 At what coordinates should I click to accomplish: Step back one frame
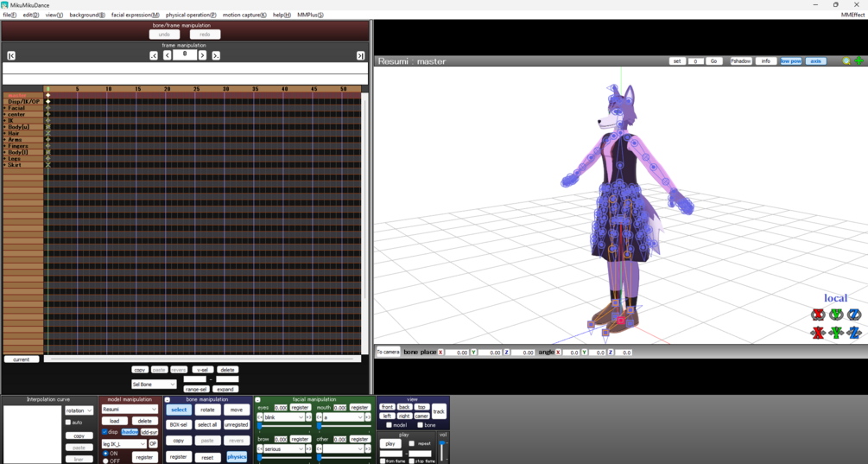click(x=167, y=55)
